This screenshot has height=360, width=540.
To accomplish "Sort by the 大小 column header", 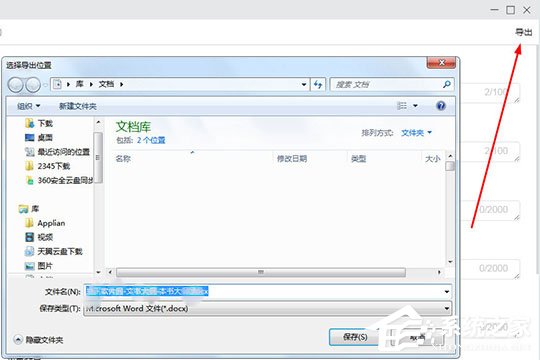I will pos(433,159).
